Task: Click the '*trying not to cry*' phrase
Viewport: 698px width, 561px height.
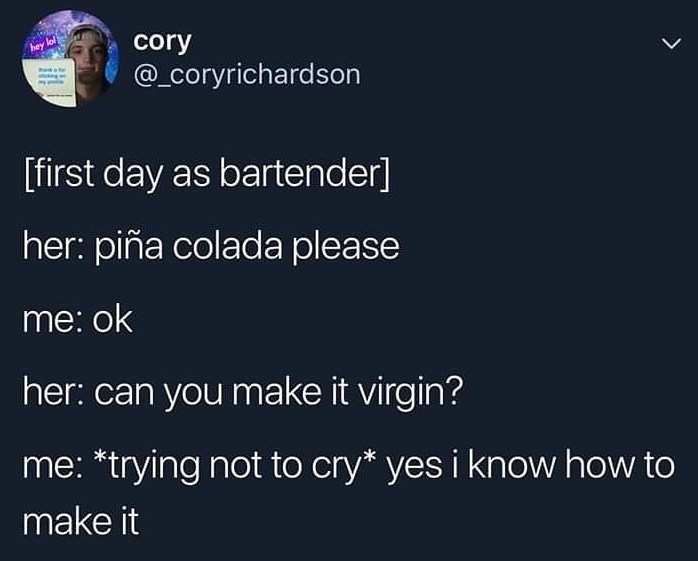Action: (236, 465)
